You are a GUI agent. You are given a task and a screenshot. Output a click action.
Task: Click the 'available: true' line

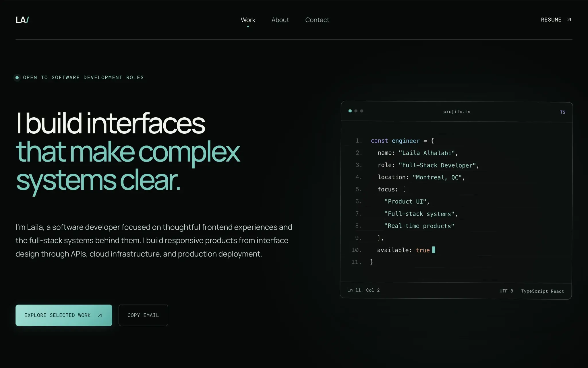click(x=403, y=250)
